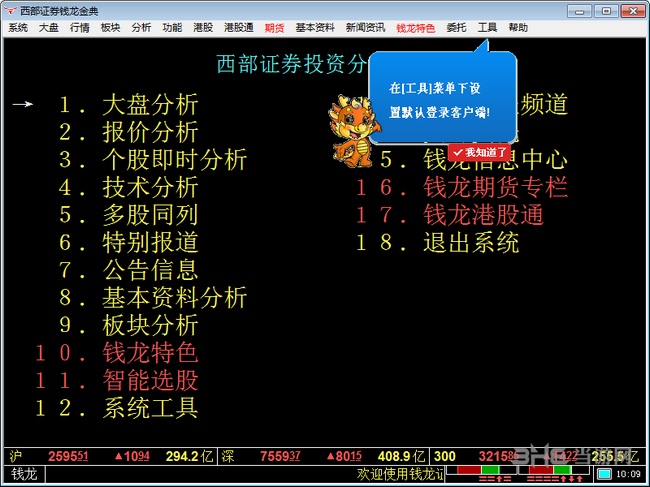Viewport: 650px width, 487px height.
Task: Select 5. 多股同列 entry
Action: (129, 215)
